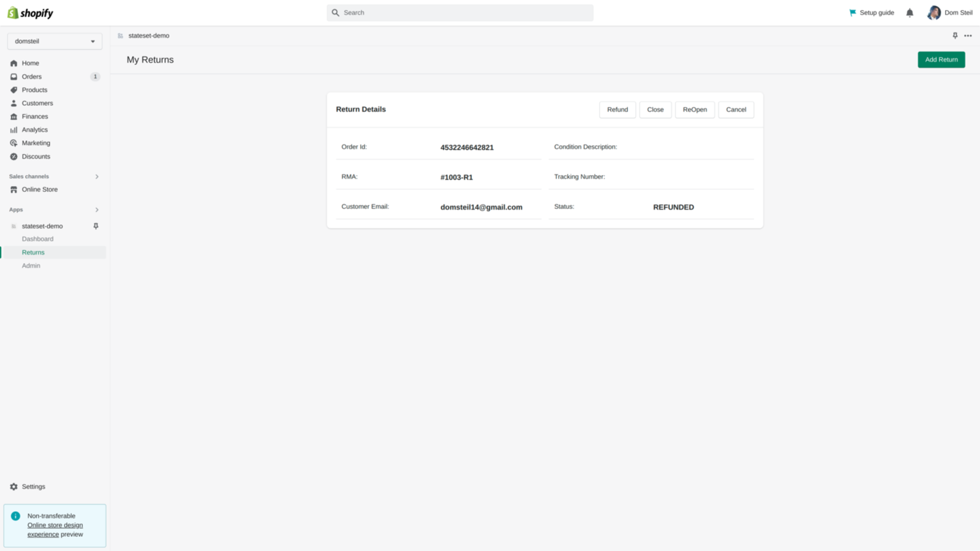Open Marketing from the sidebar
The image size is (980, 551).
pos(36,143)
